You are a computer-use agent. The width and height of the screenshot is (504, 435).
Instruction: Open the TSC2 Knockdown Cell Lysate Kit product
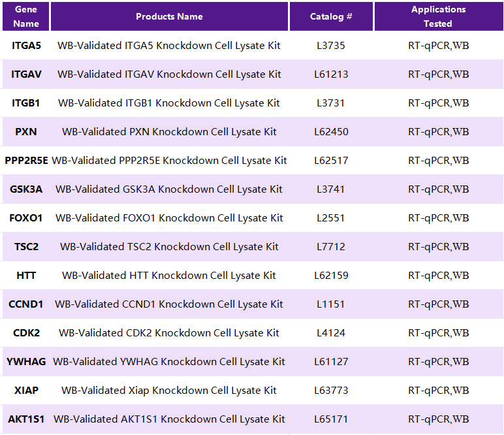coord(169,247)
